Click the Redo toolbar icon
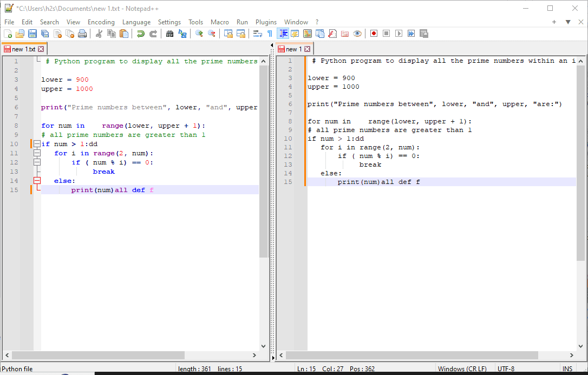Viewport: 588px width, 375px height. click(153, 34)
